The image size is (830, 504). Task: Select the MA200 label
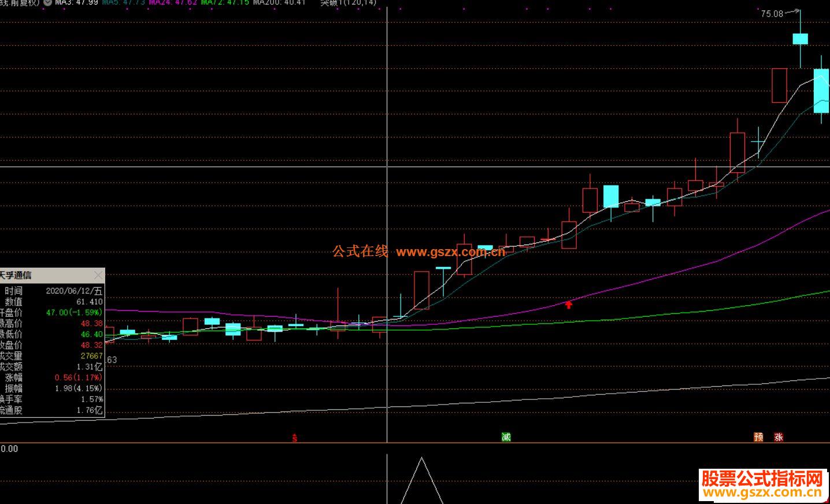(279, 2)
